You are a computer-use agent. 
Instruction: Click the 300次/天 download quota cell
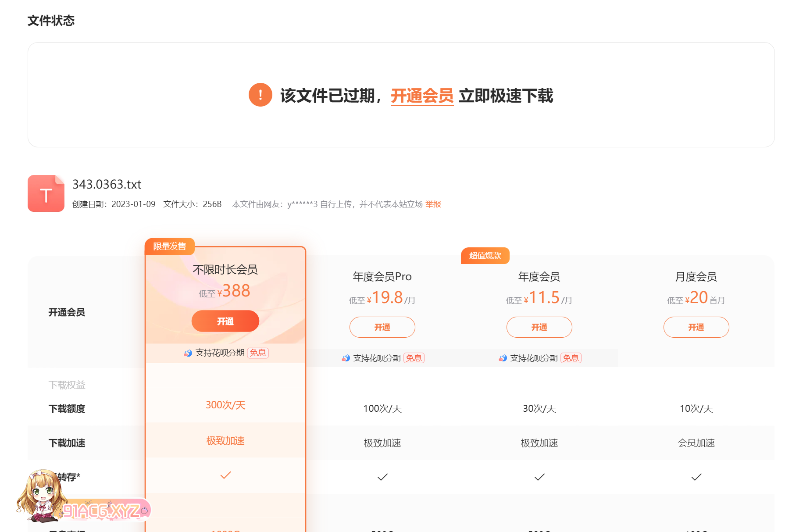point(225,405)
